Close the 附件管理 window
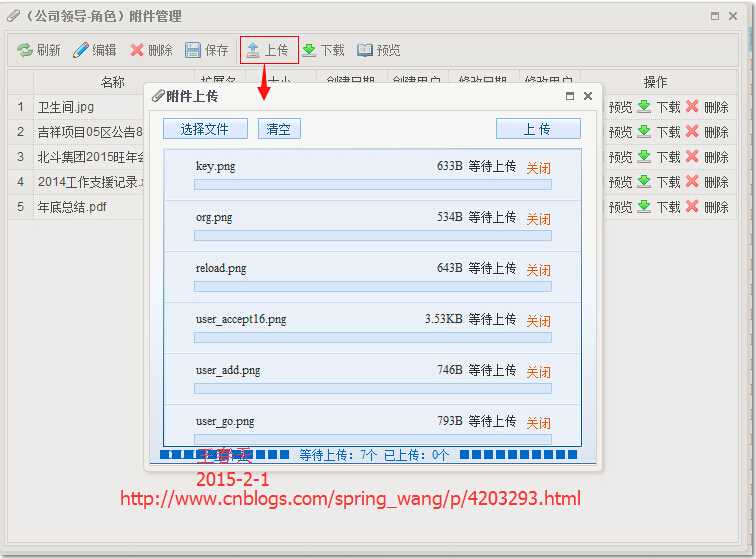Viewport: 756px width, 559px height. pos(733,16)
